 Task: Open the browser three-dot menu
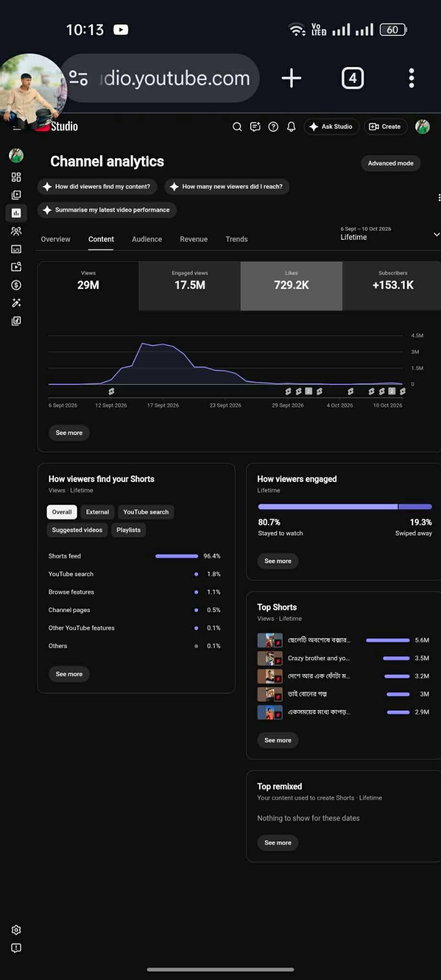(411, 78)
